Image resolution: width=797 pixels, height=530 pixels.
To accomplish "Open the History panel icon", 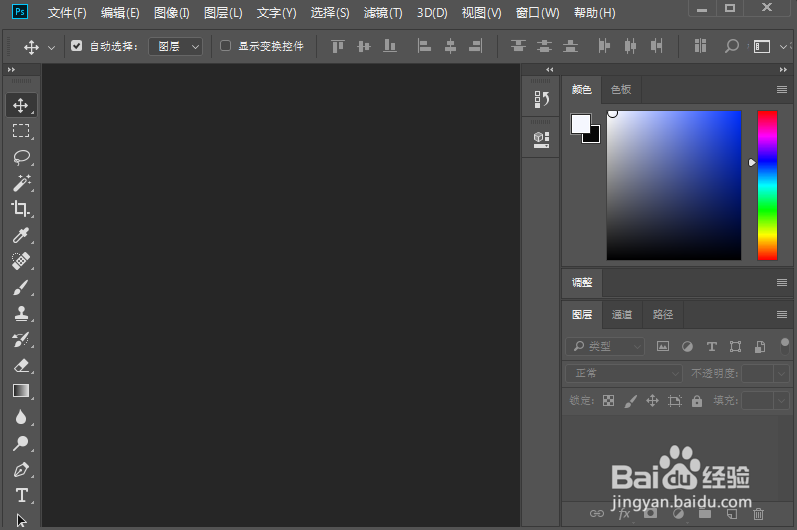I will pyautogui.click(x=541, y=99).
